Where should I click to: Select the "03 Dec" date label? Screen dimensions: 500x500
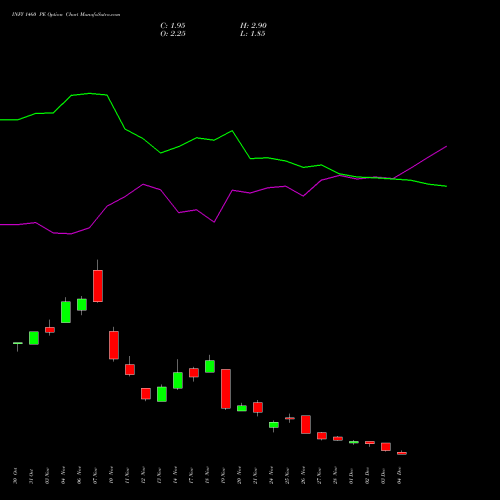(x=383, y=476)
